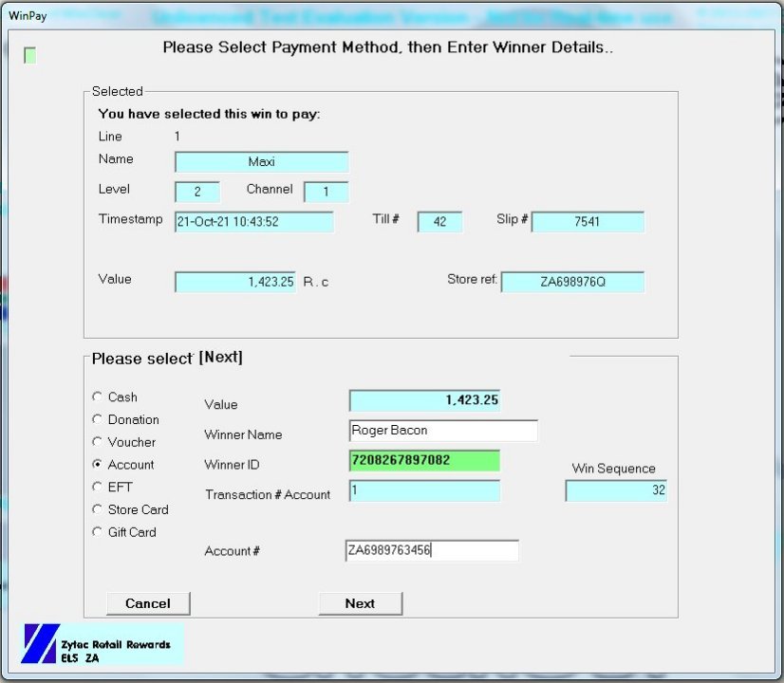Click the Next button
Screen dimensions: 784x683
(x=360, y=603)
